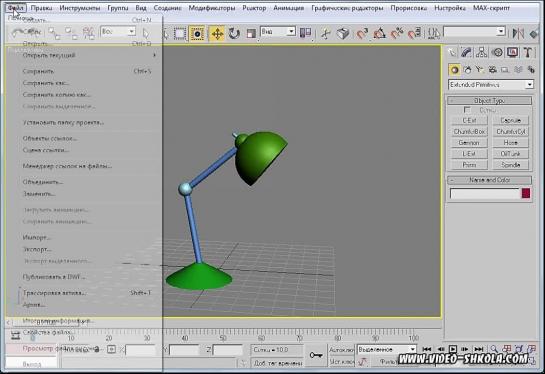Click the Mirror tool icon
The width and height of the screenshot is (545, 374).
[518, 33]
